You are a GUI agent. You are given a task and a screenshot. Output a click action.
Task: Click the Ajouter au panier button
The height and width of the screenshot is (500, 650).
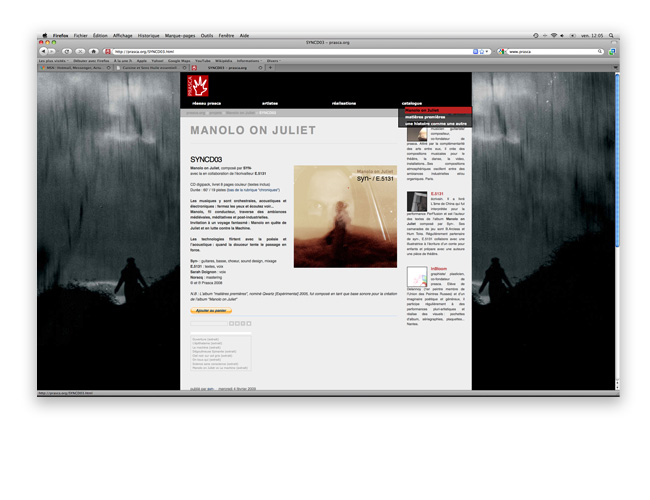pyautogui.click(x=211, y=311)
